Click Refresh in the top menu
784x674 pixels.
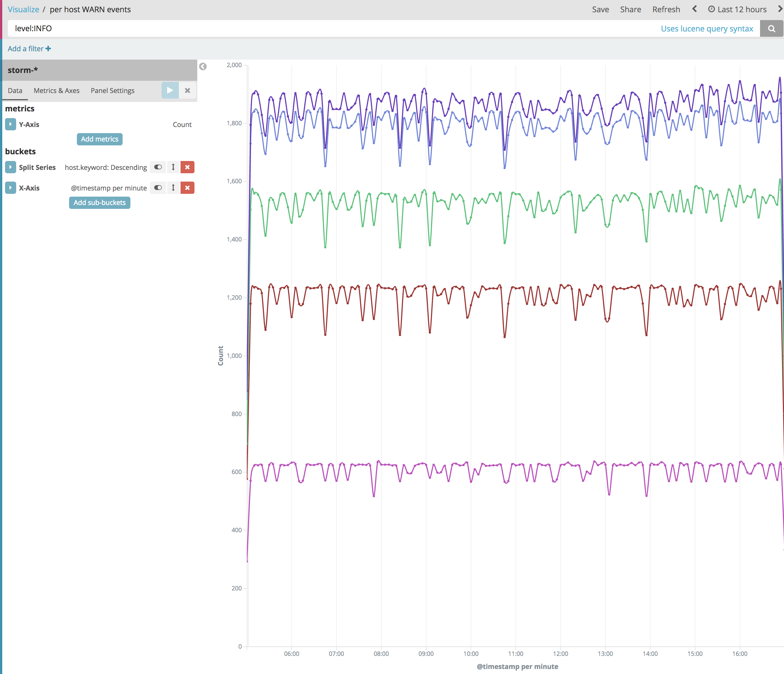(666, 9)
